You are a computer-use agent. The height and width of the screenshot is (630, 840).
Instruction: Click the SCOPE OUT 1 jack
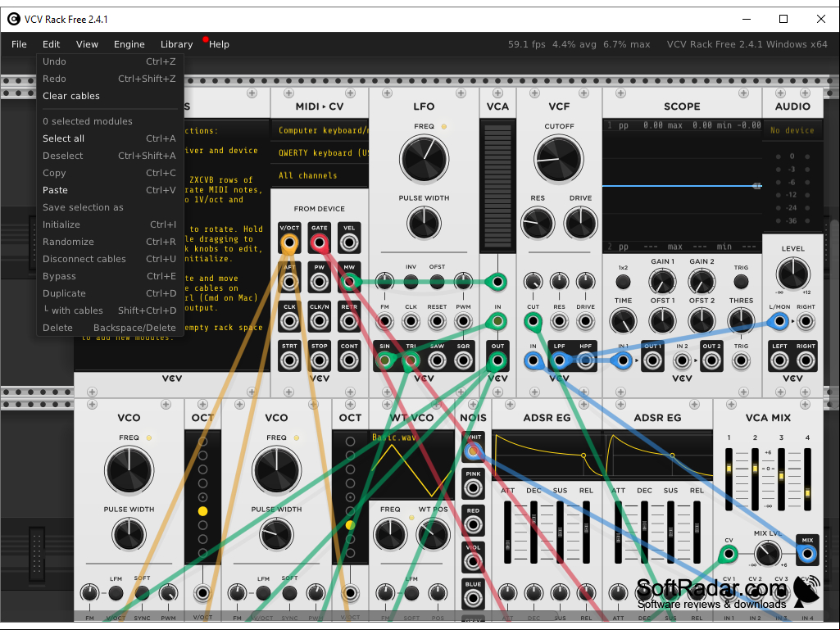point(652,360)
